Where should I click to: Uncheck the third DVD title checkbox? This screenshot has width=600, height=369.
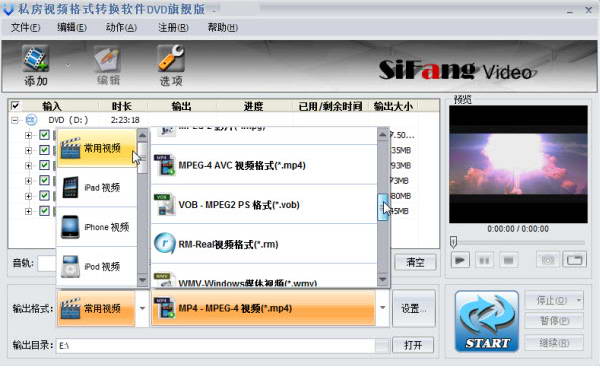(x=44, y=165)
